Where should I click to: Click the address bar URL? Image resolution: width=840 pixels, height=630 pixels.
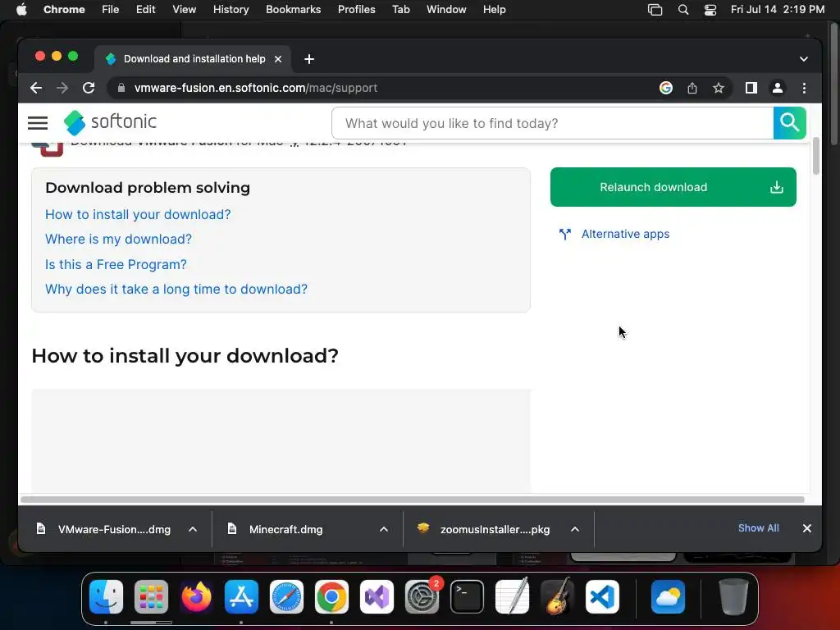point(256,88)
